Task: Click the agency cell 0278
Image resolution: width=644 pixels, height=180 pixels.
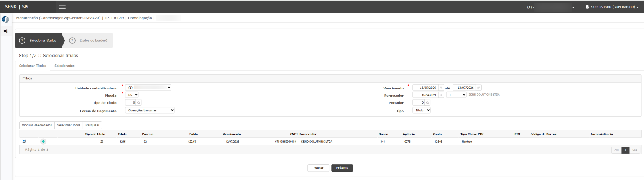Action: [407, 142]
